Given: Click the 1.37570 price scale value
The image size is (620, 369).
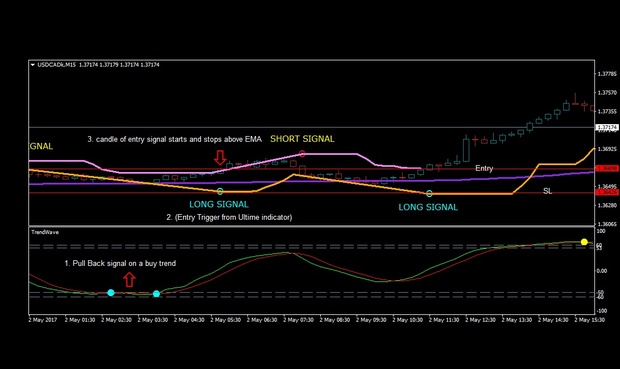Looking at the screenshot, I should (x=607, y=93).
